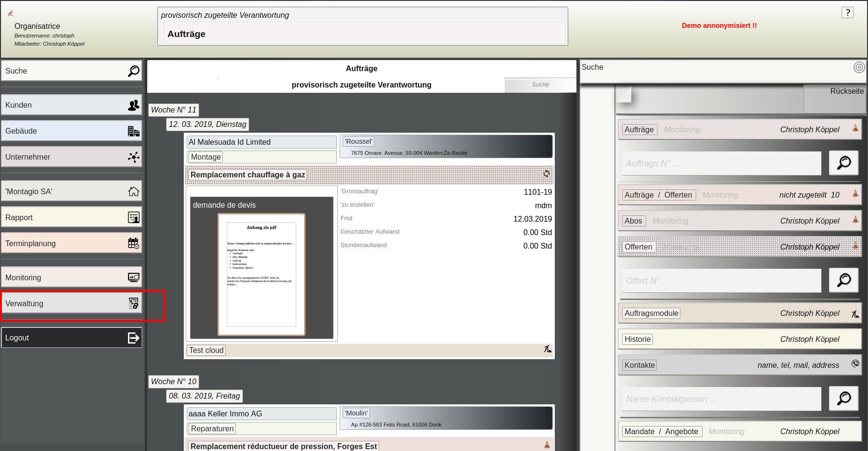Expand the Historie section

pos(637,339)
